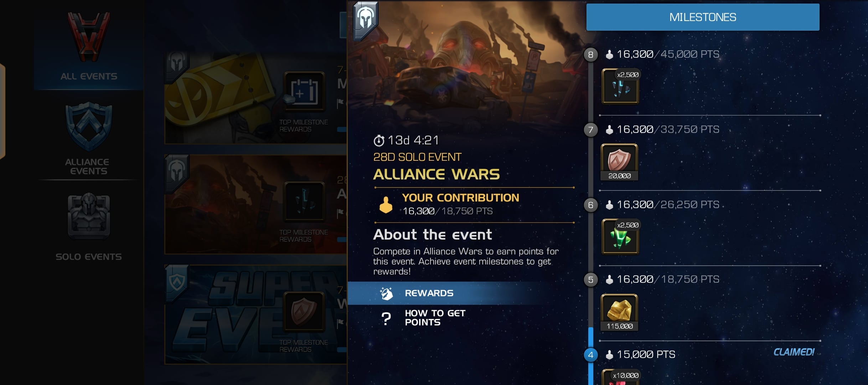
Task: Select the Alliance Wars event card
Action: coord(255,204)
